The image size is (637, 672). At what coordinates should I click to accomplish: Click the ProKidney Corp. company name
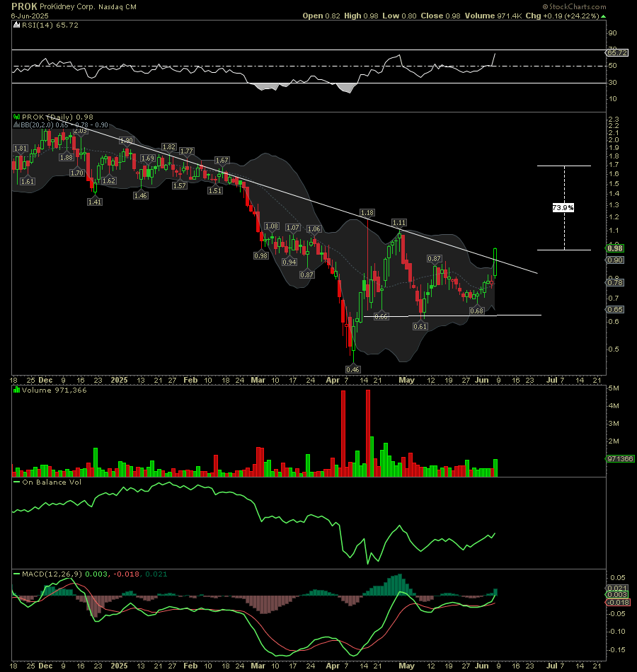pos(67,7)
